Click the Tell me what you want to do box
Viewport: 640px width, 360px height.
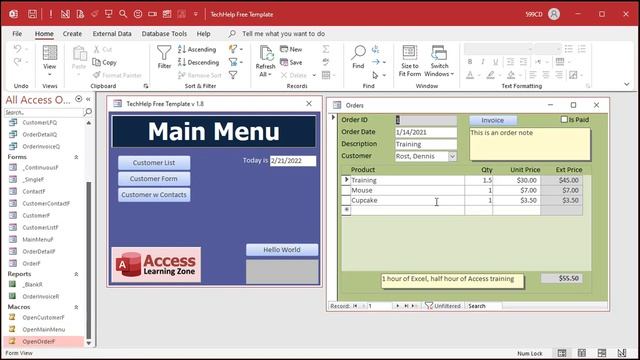coord(283,34)
